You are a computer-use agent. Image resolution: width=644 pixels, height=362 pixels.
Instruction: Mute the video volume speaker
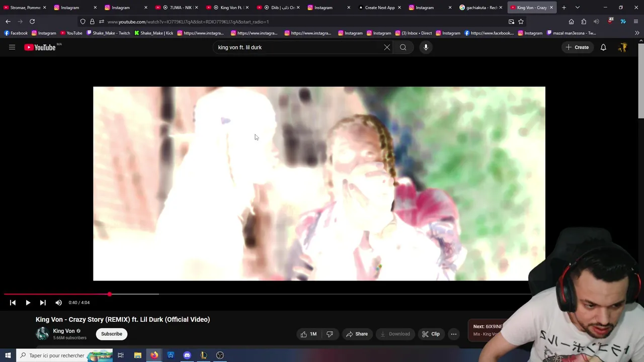(58, 303)
